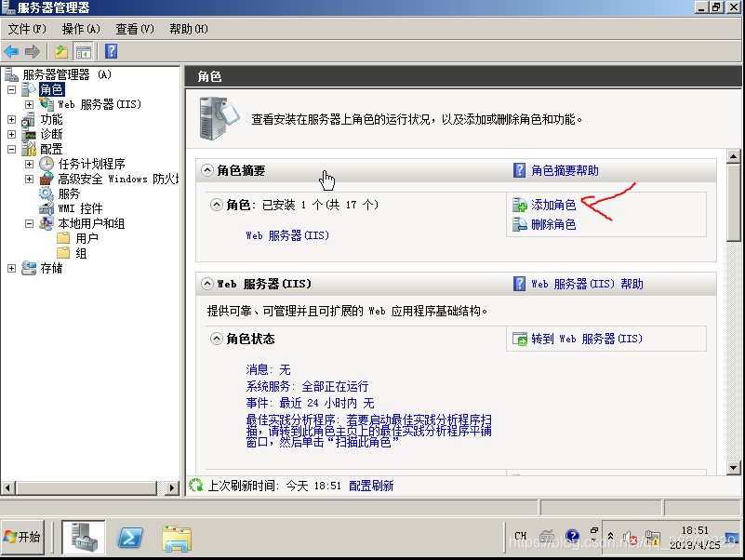The image size is (745, 560).
Task: Select the 存储 tree node
Action: pos(51,268)
